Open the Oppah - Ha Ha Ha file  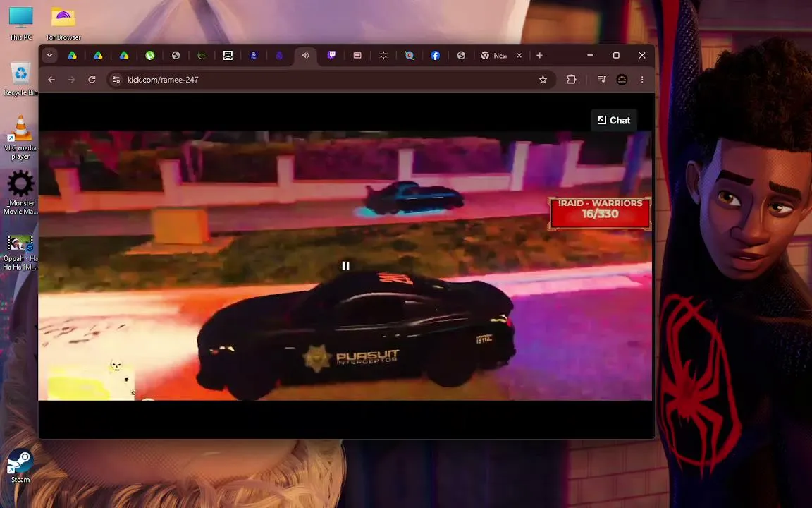tap(20, 253)
